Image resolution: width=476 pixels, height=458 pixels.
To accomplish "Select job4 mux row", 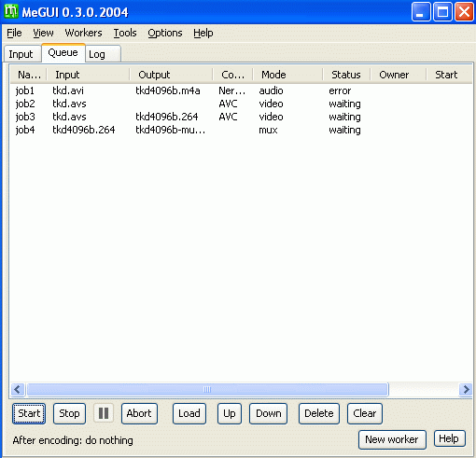I will tap(241, 130).
